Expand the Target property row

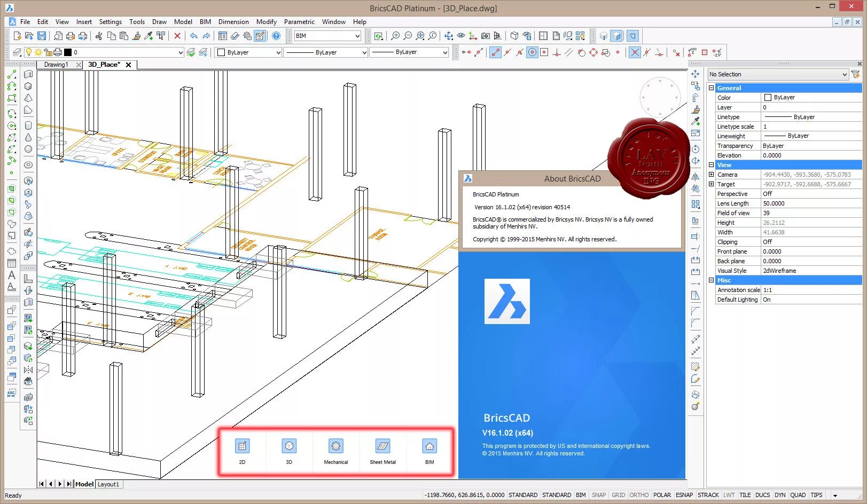point(711,184)
